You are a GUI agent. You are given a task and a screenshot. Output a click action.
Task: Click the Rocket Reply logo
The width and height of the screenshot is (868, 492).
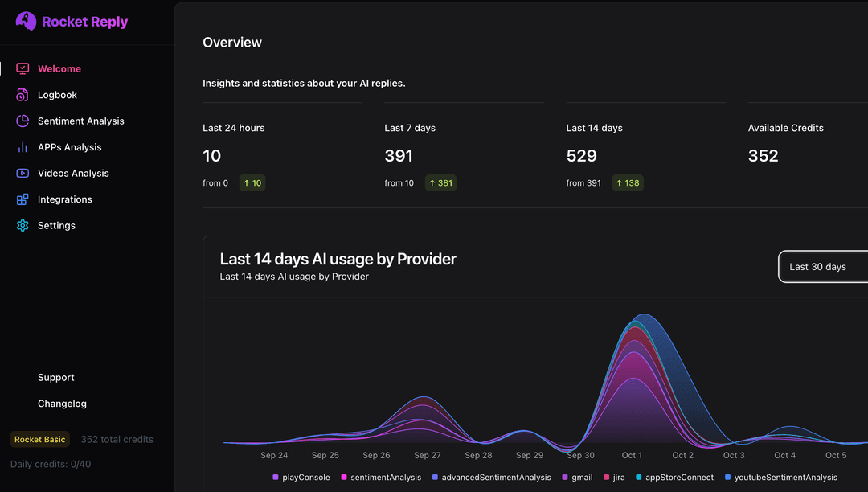coord(71,21)
